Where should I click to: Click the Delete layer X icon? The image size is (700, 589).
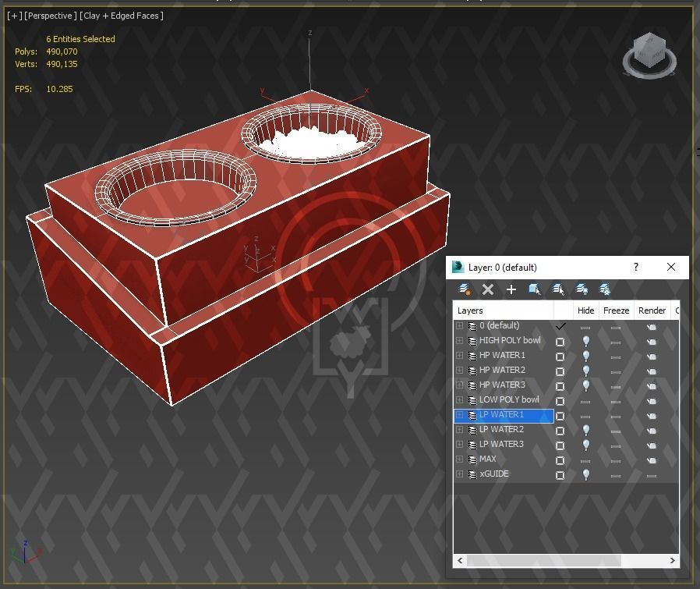(488, 289)
